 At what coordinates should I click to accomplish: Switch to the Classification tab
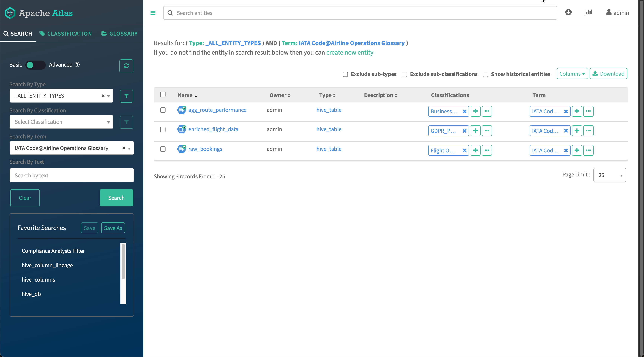click(66, 34)
